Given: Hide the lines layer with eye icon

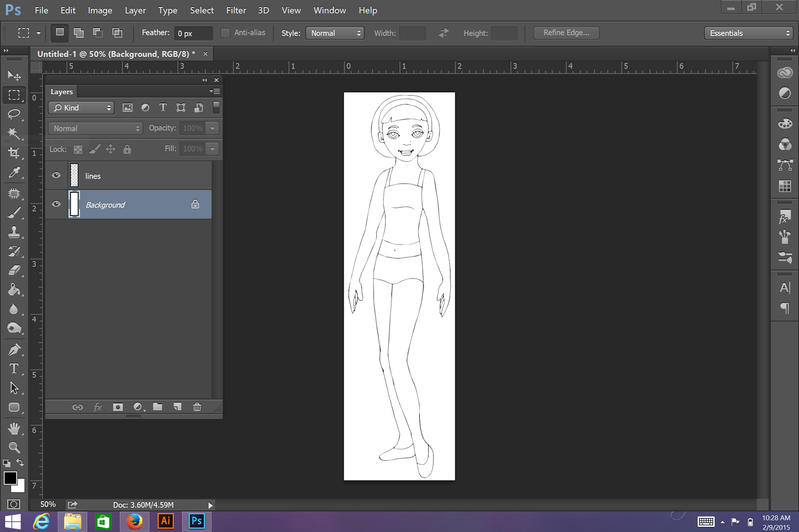Looking at the screenshot, I should click(56, 176).
